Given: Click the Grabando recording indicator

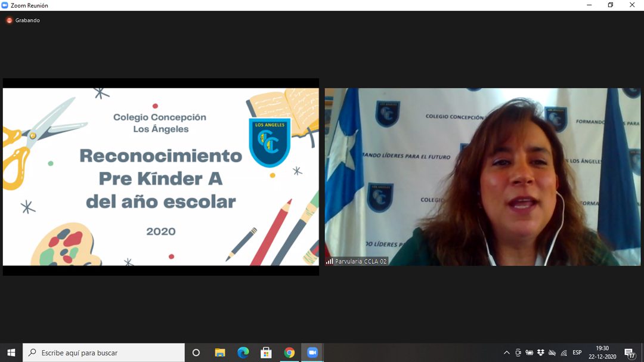Looking at the screenshot, I should coord(23,20).
